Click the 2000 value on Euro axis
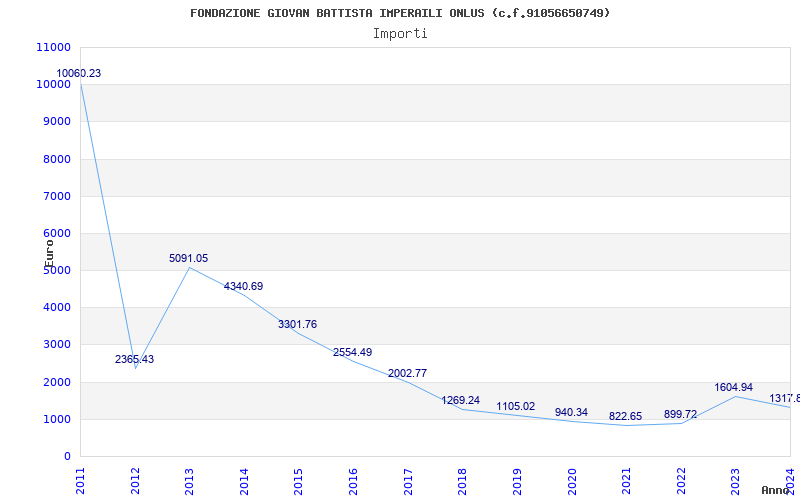This screenshot has width=800, height=500. 56,382
